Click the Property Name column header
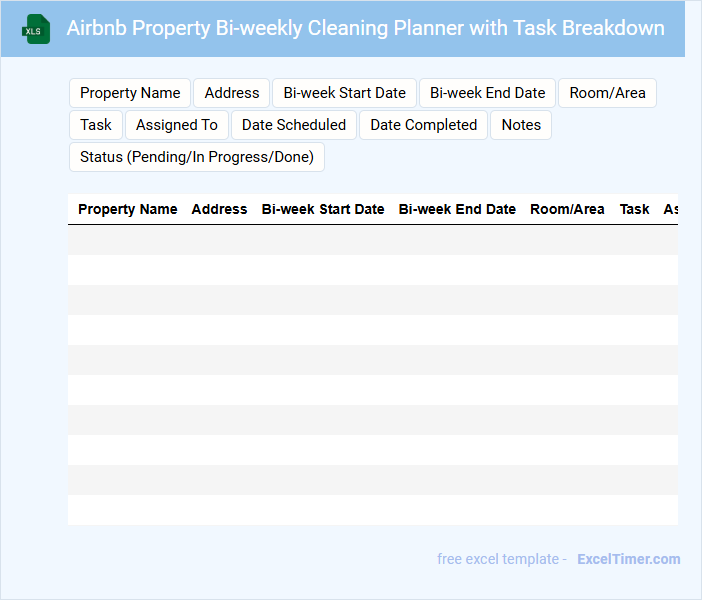 [x=127, y=209]
